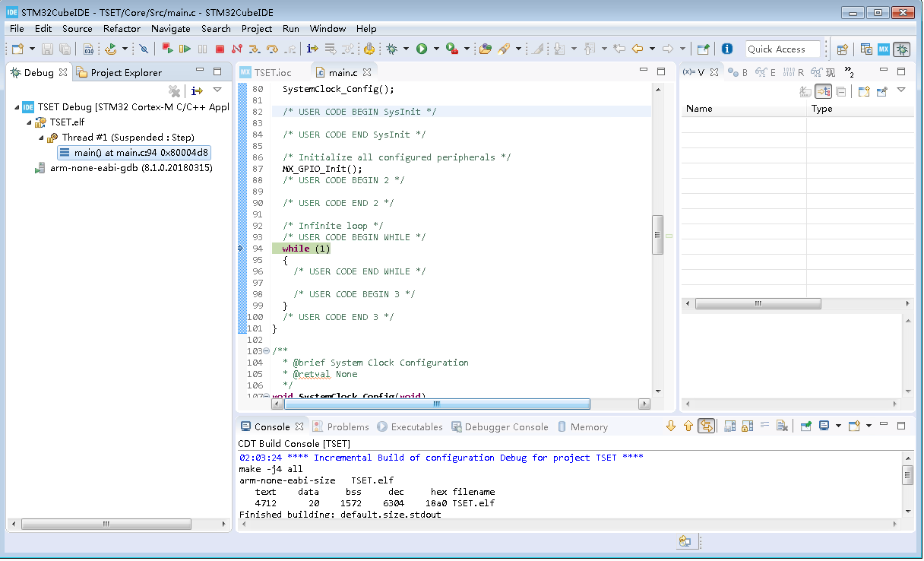Click the Clear Console icon
The width and height of the screenshot is (924, 561).
pyautogui.click(x=782, y=426)
